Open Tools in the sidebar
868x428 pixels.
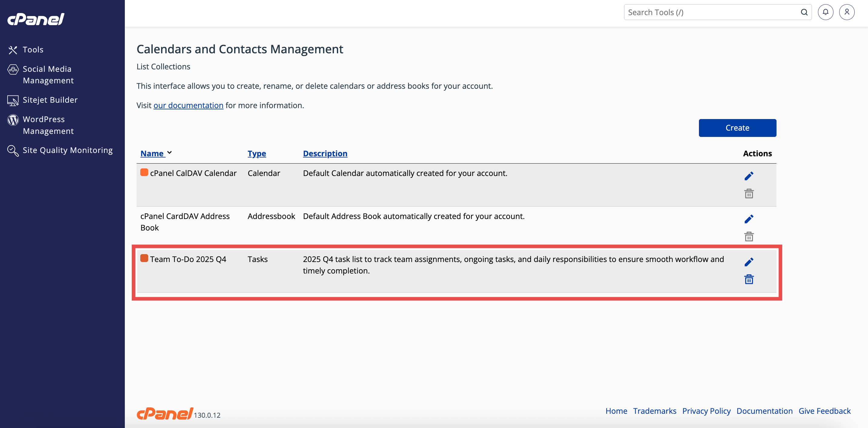(33, 50)
